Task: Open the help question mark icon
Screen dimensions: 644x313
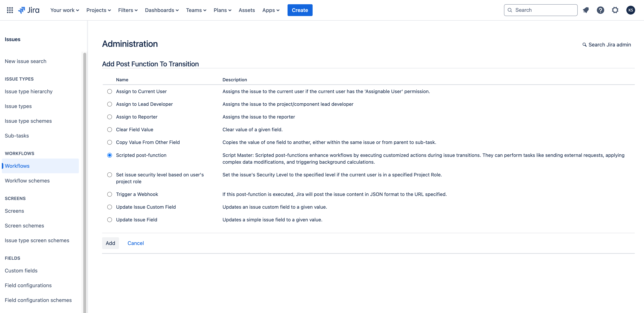Action: (x=600, y=10)
